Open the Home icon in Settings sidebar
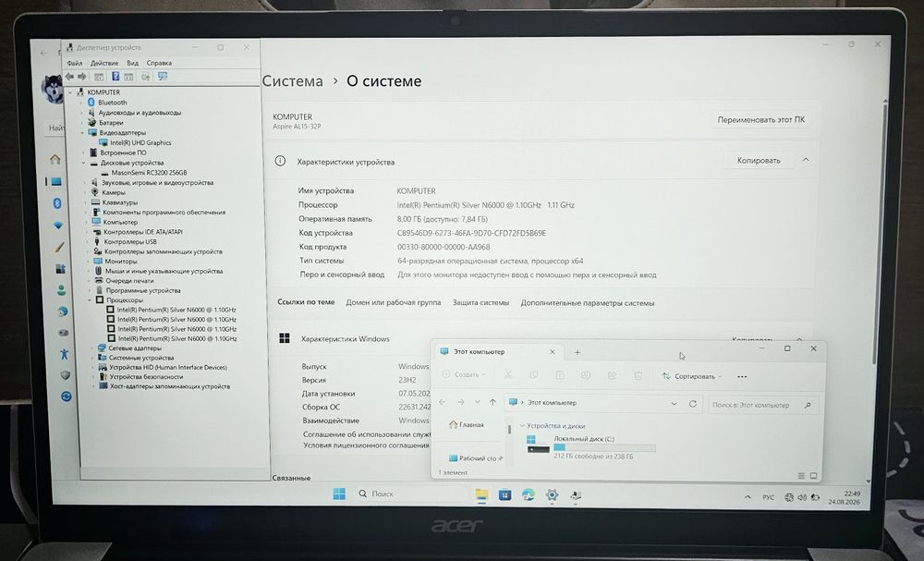This screenshot has height=561, width=924. (55, 159)
